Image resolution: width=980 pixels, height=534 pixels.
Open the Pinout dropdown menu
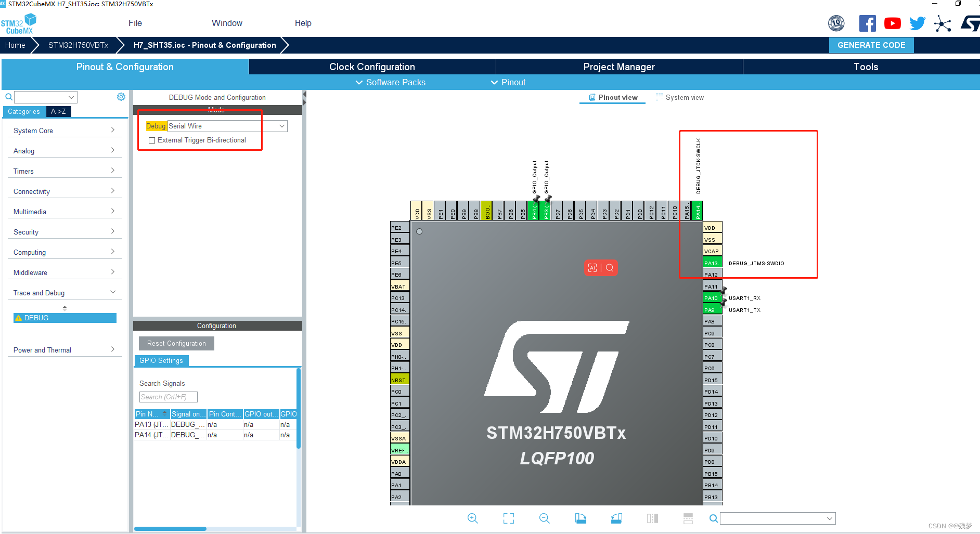508,82
